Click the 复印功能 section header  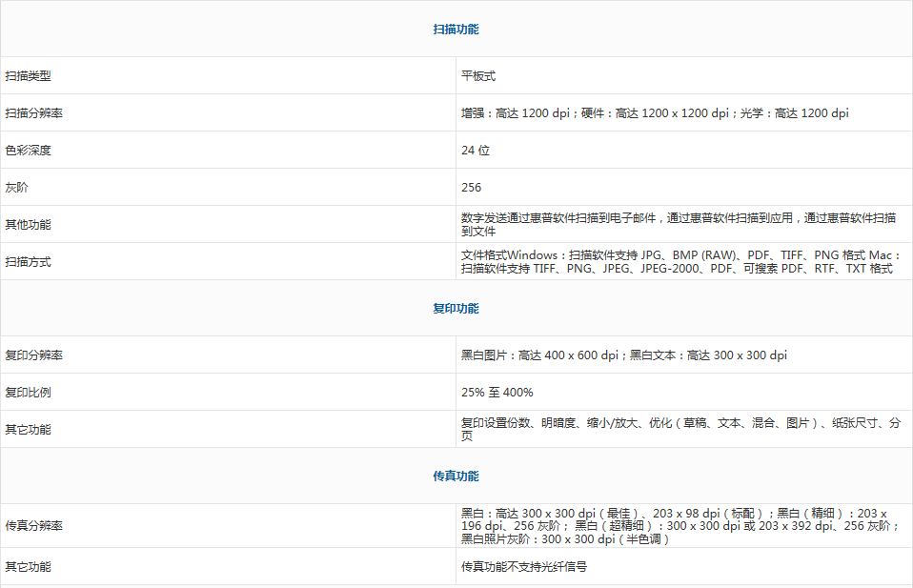pyautogui.click(x=456, y=309)
